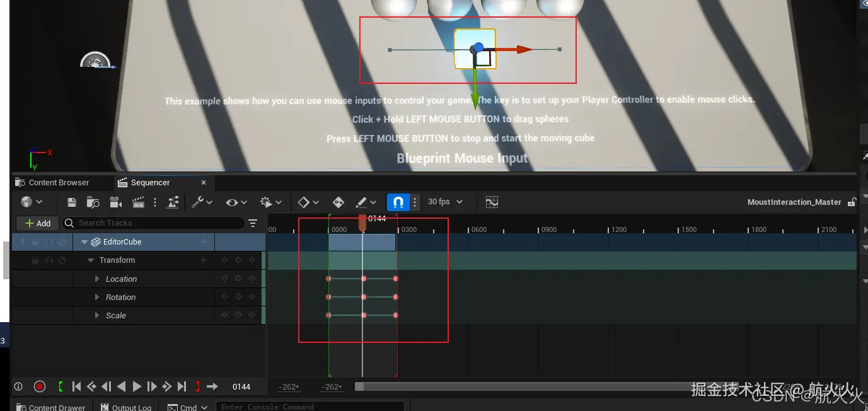This screenshot has width=868, height=411.
Task: Toggle solo headphones icon on Transform row
Action: (x=49, y=260)
